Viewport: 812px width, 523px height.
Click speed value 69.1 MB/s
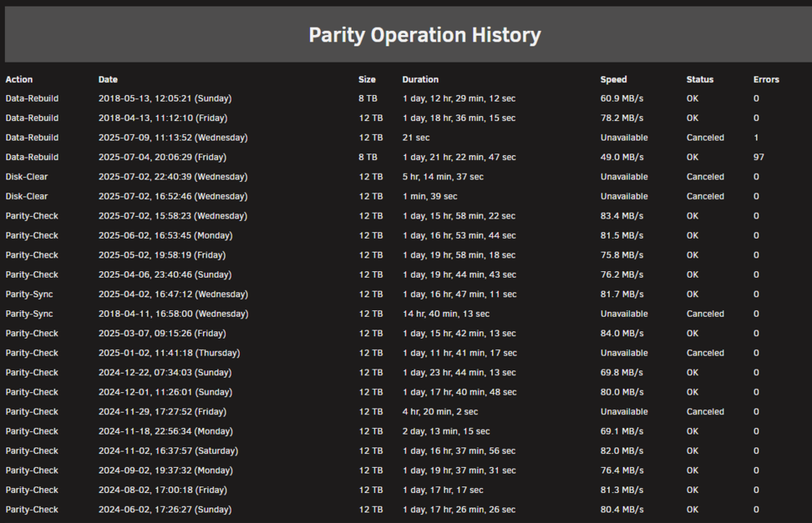click(x=622, y=431)
